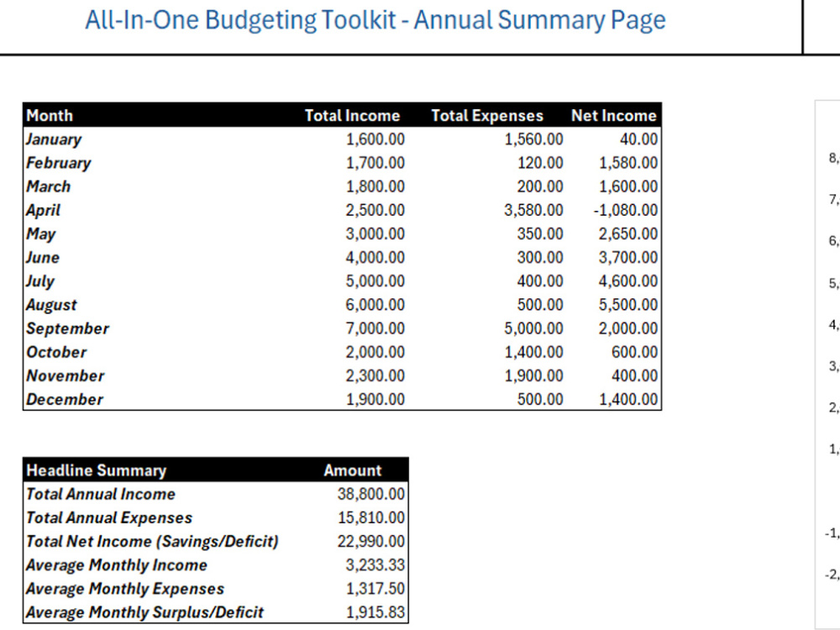The height and width of the screenshot is (630, 840).
Task: Select January total income 1,600.00
Action: click(375, 139)
